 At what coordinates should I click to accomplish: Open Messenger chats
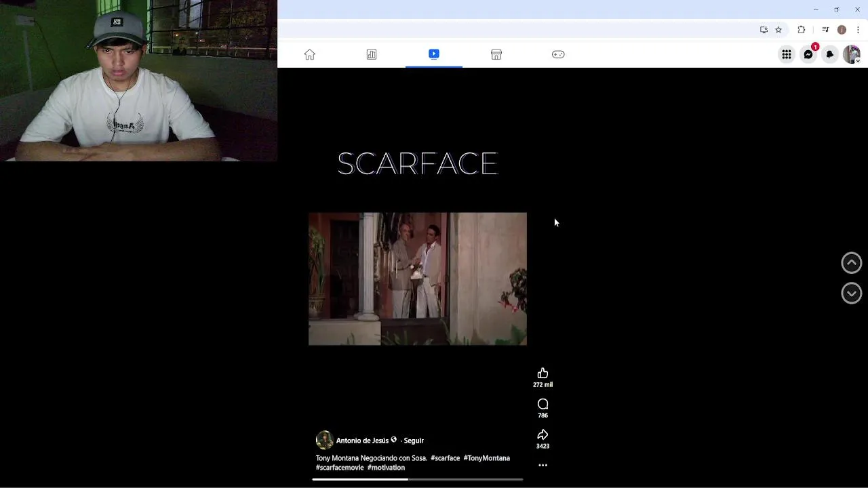click(x=808, y=54)
